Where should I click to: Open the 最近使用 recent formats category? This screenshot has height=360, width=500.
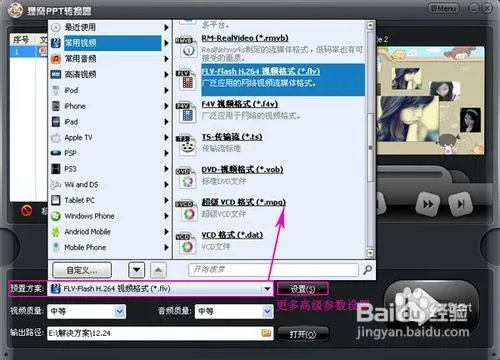click(x=110, y=27)
